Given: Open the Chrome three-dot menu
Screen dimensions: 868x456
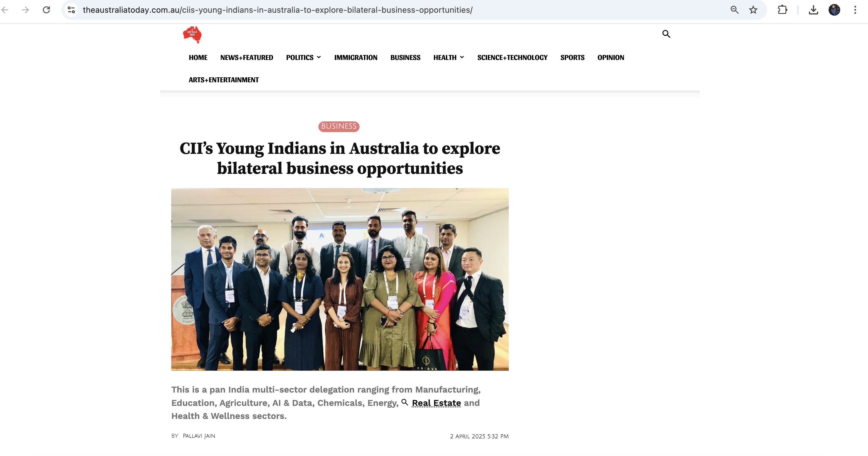Looking at the screenshot, I should (x=855, y=10).
